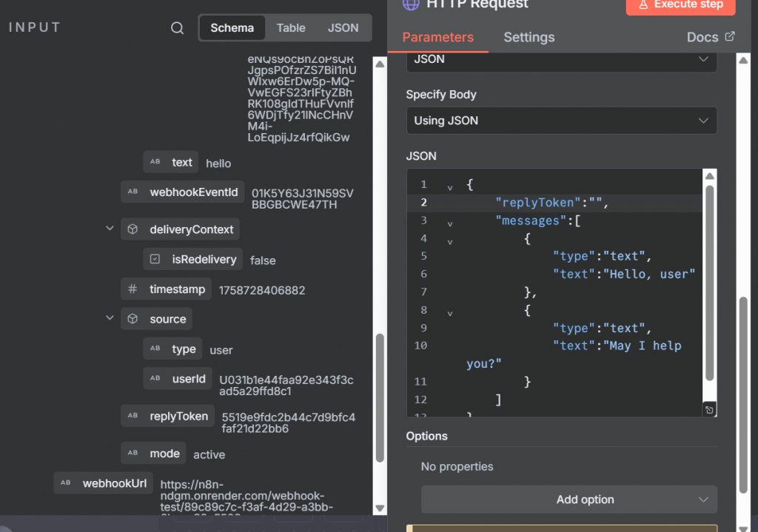Select the userId field pill
Screen dimensions: 758x532
click(178, 378)
